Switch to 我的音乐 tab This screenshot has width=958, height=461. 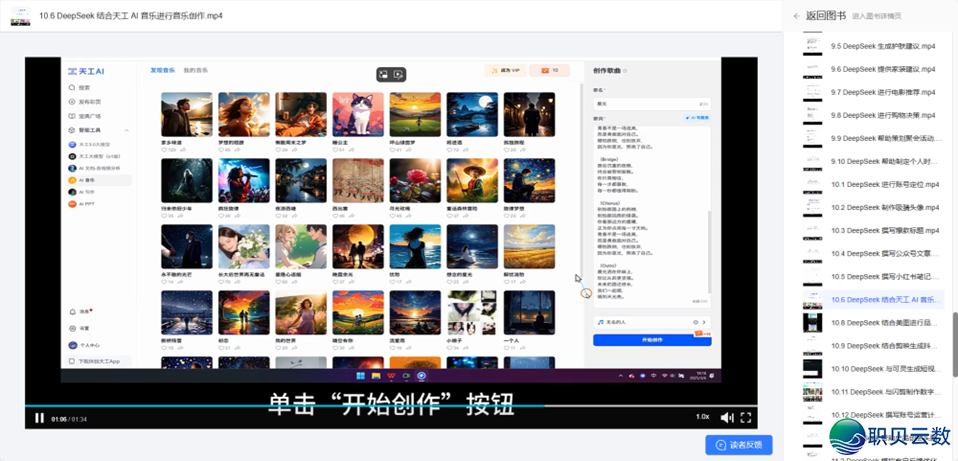196,70
